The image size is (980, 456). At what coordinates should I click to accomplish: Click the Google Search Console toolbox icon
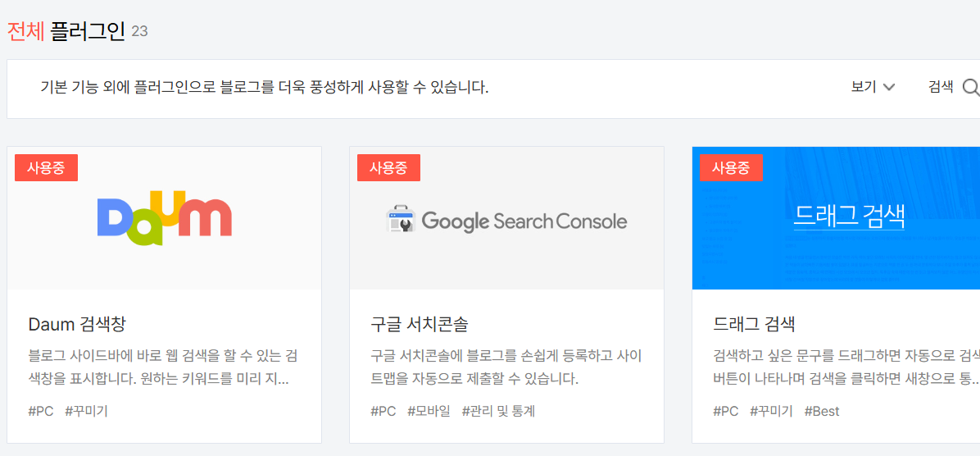pyautogui.click(x=400, y=220)
